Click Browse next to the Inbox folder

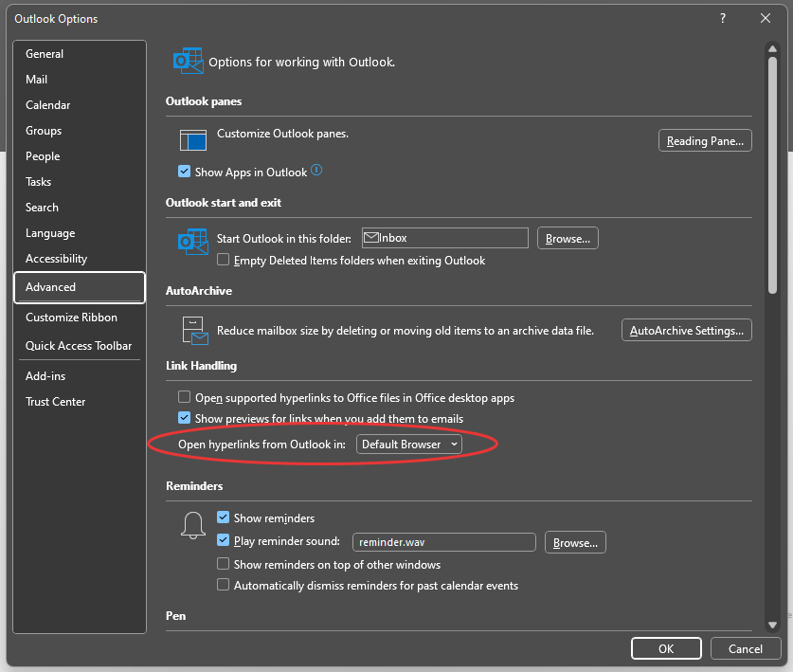(x=568, y=238)
